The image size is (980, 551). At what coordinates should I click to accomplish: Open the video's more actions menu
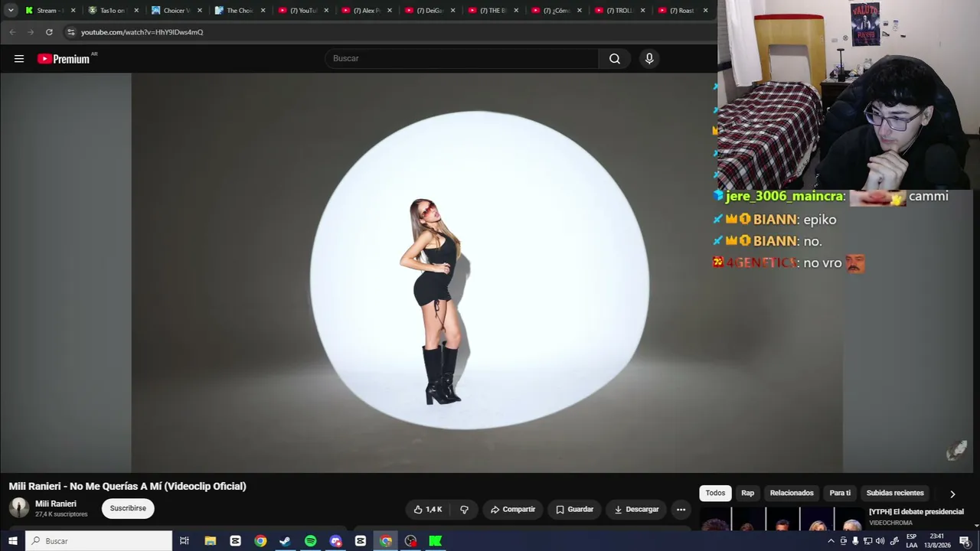click(681, 510)
